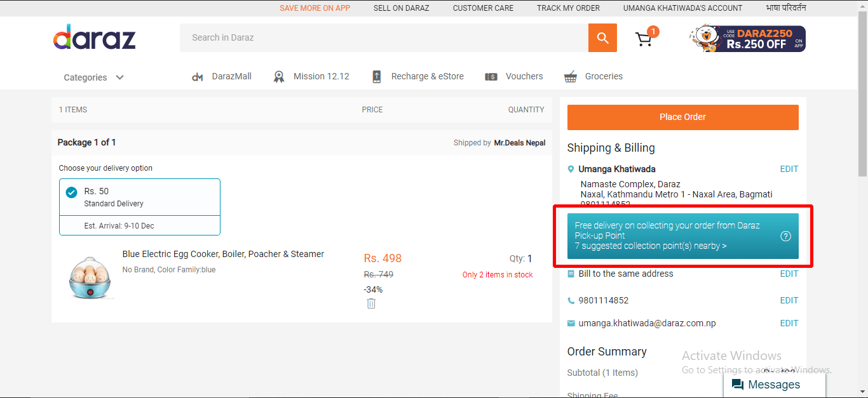Click the Place Order button
This screenshot has height=398, width=868.
click(x=682, y=117)
